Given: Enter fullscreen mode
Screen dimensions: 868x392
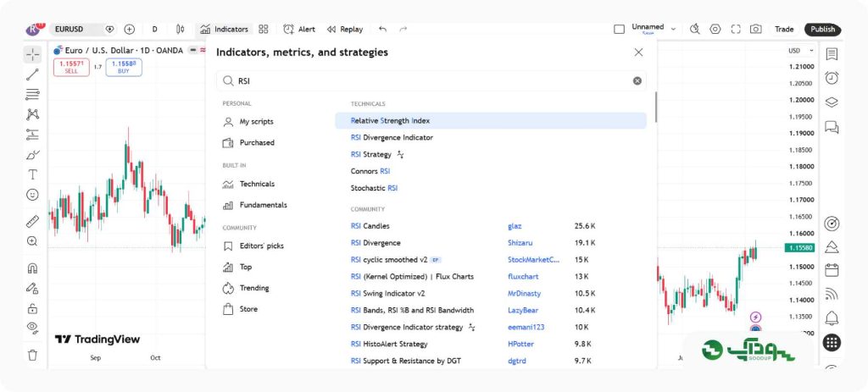Looking at the screenshot, I should [736, 30].
